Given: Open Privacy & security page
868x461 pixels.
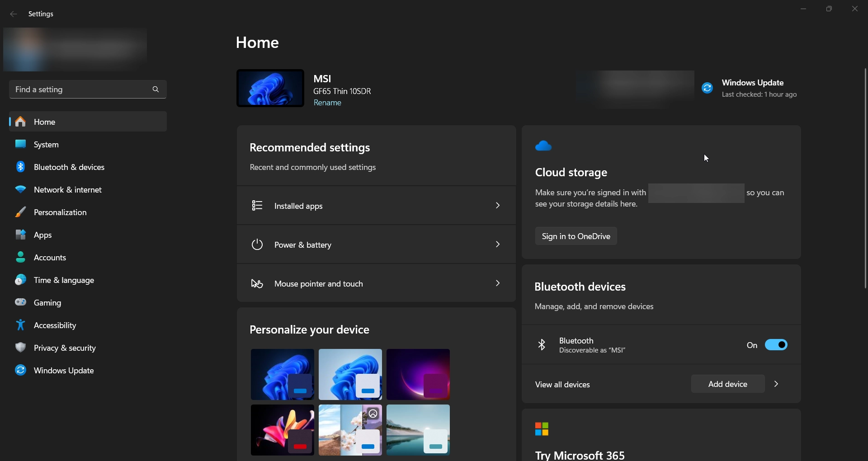Looking at the screenshot, I should coord(88,348).
